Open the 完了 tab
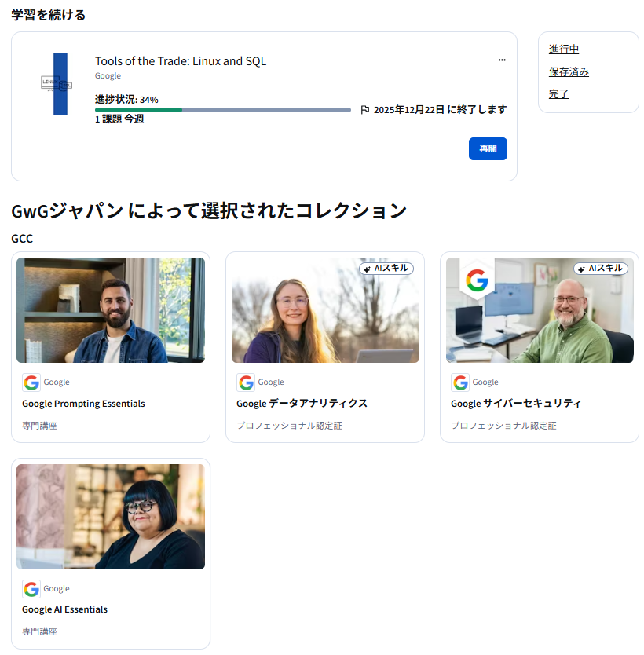 coord(558,94)
